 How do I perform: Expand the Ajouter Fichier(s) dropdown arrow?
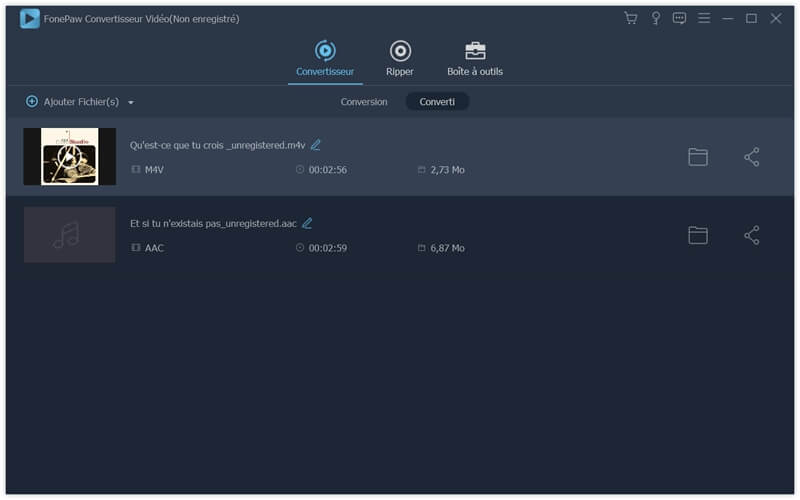131,102
